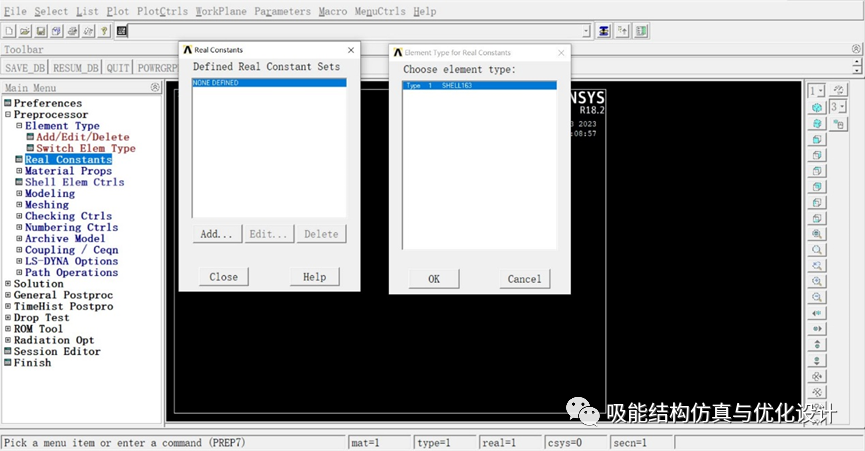Open the Parameters menu
The image size is (865, 451).
point(282,11)
